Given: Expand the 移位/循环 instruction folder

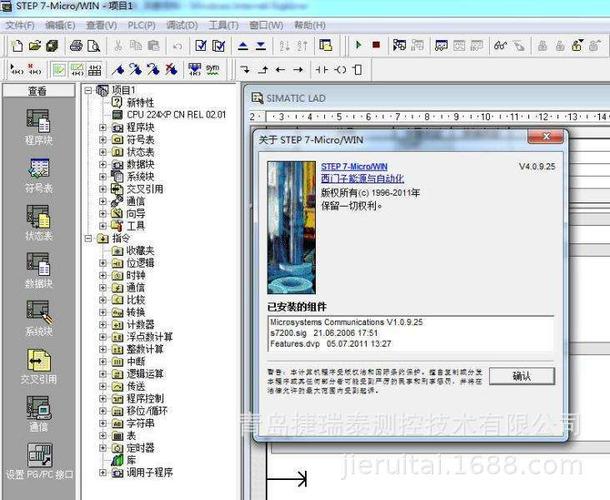Looking at the screenshot, I should (103, 411).
